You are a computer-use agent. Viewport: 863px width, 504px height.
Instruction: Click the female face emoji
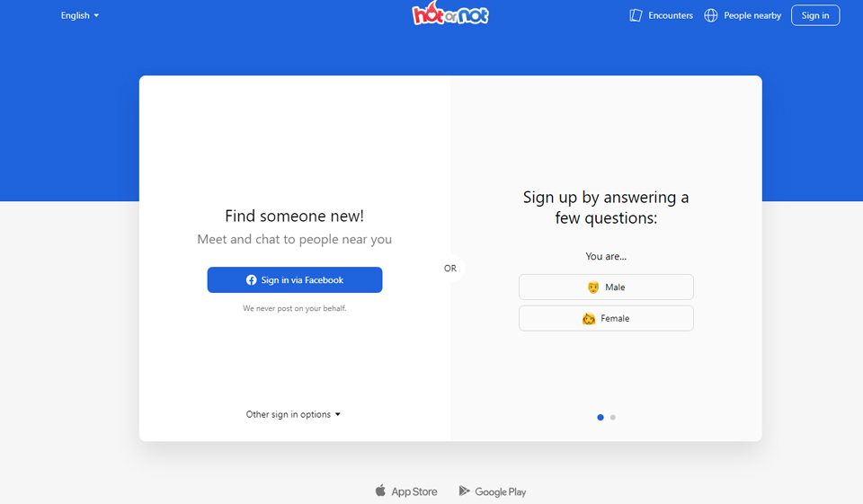(589, 319)
